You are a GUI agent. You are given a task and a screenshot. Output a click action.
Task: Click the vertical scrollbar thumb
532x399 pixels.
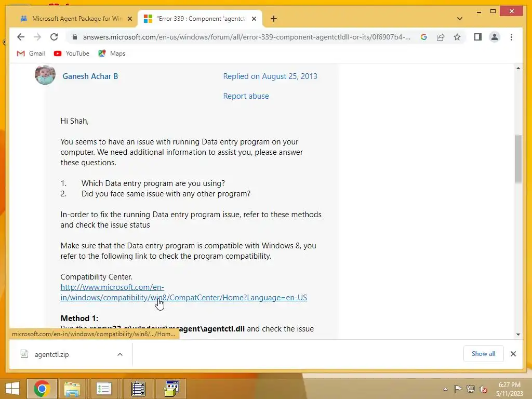(518, 159)
